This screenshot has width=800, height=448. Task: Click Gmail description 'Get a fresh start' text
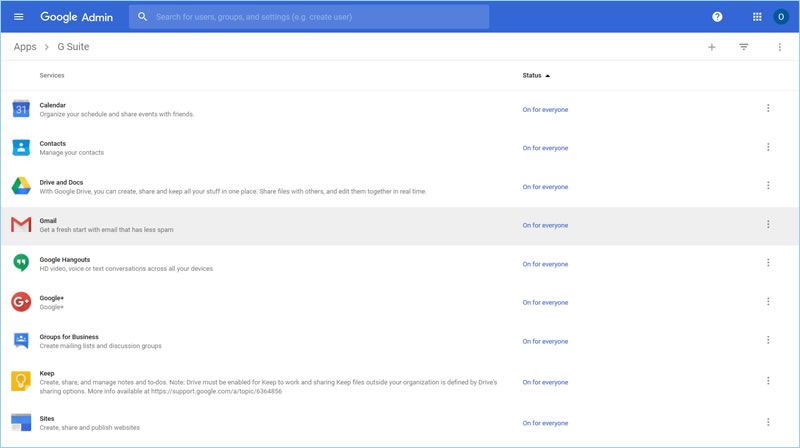coord(107,230)
